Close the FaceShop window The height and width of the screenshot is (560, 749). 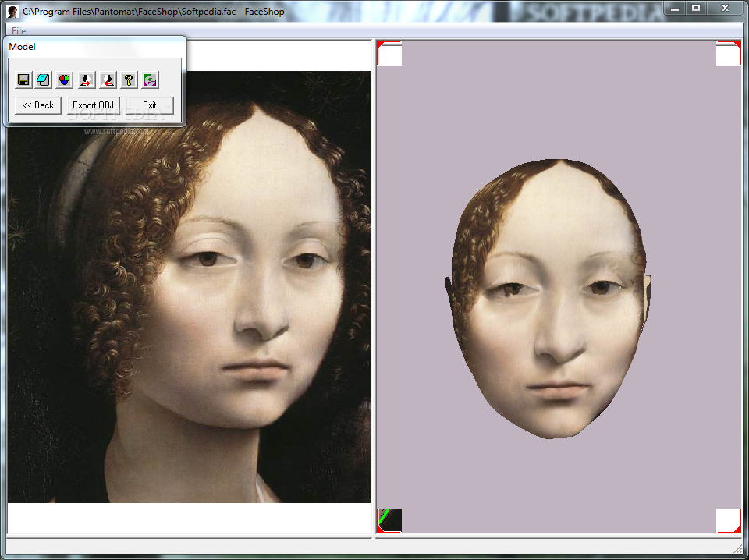tap(725, 8)
